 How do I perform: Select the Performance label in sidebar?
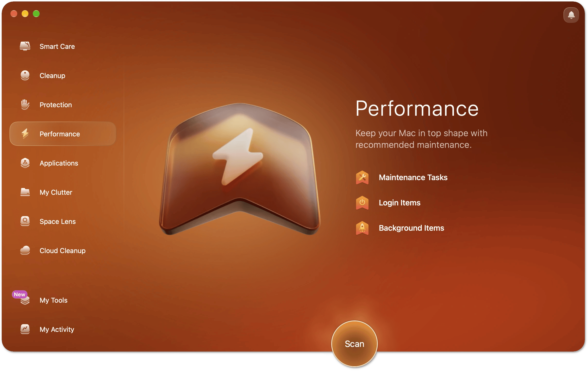[60, 134]
